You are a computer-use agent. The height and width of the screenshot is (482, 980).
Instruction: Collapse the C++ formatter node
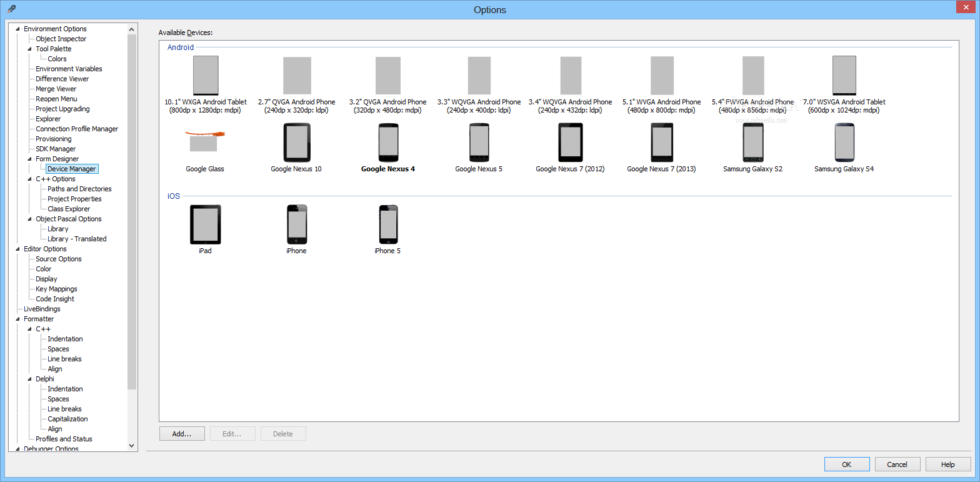[x=30, y=329]
